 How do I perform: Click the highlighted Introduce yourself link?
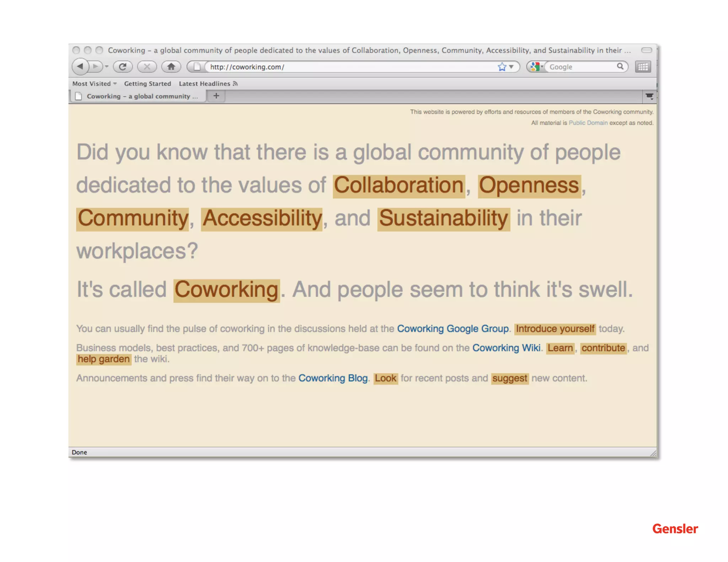point(555,329)
